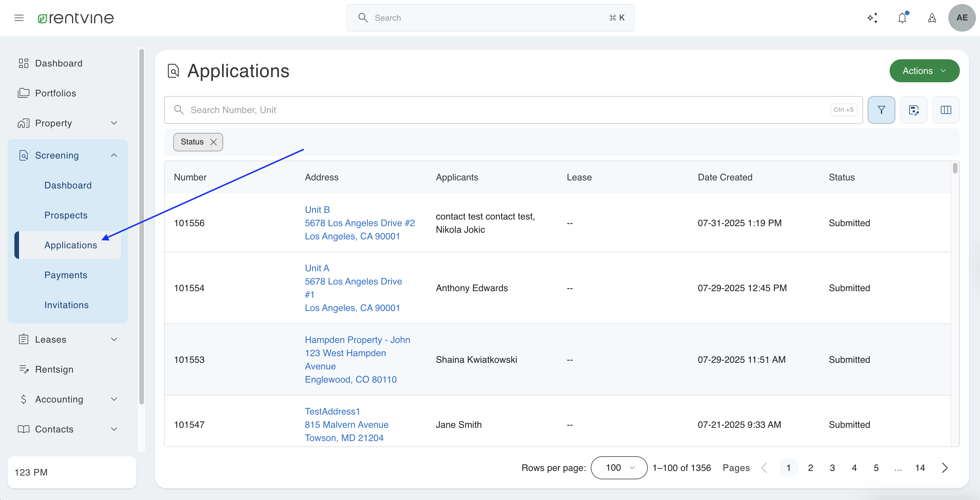Open the Unit B address link
The width and height of the screenshot is (980, 500).
click(x=360, y=223)
